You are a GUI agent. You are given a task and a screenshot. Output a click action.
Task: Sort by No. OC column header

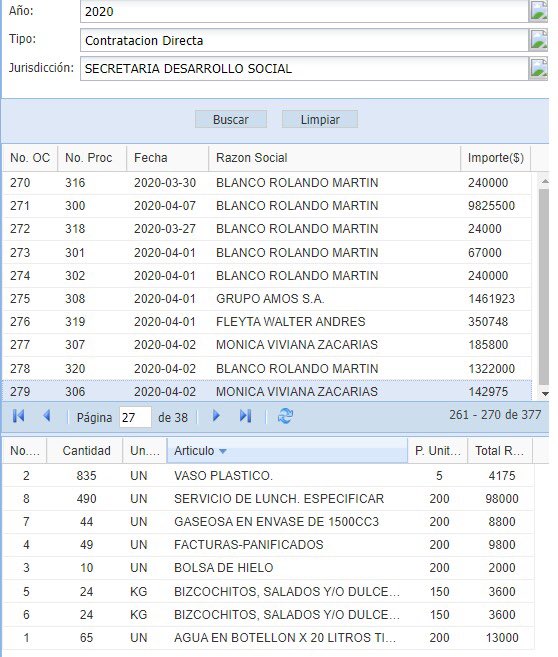[x=30, y=158]
